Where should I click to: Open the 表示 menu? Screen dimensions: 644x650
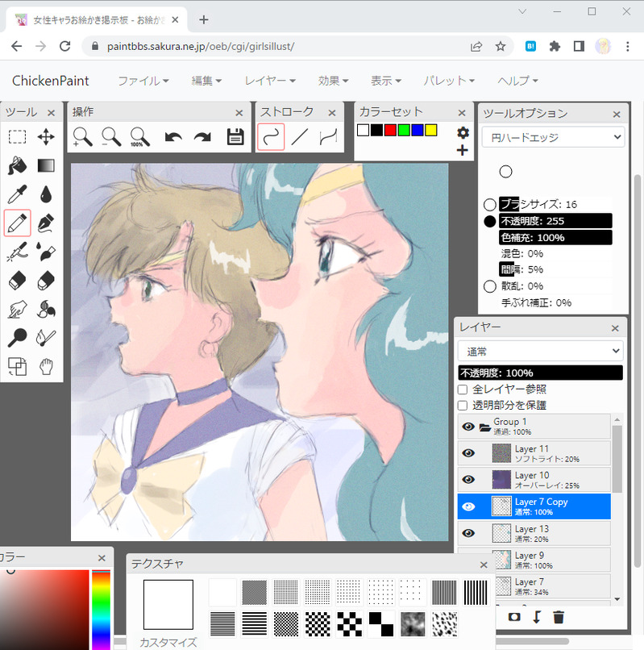pos(386,81)
